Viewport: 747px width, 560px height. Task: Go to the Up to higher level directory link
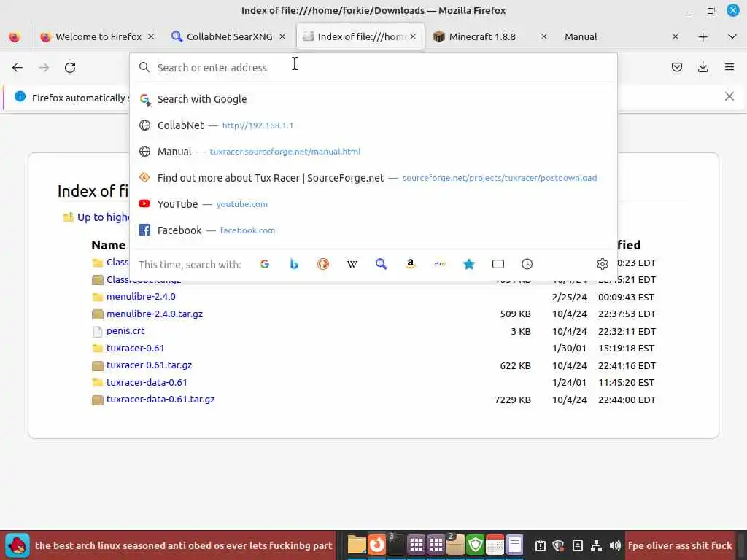(96, 217)
